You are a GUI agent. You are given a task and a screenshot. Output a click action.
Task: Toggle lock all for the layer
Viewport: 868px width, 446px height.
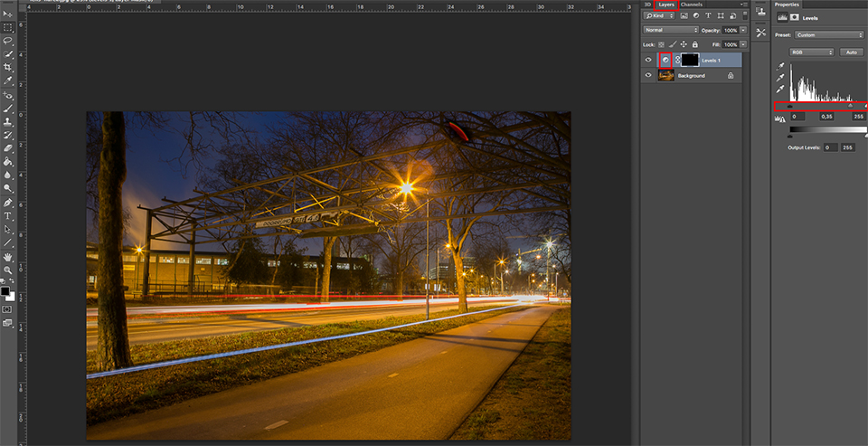694,44
